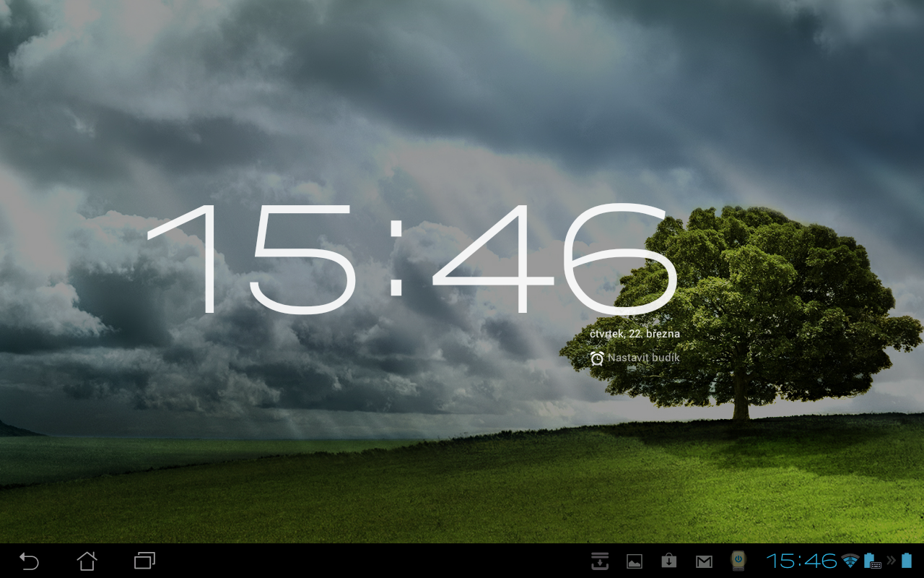The image size is (924, 578).
Task: Open the notification panel from the status clock
Action: [803, 561]
